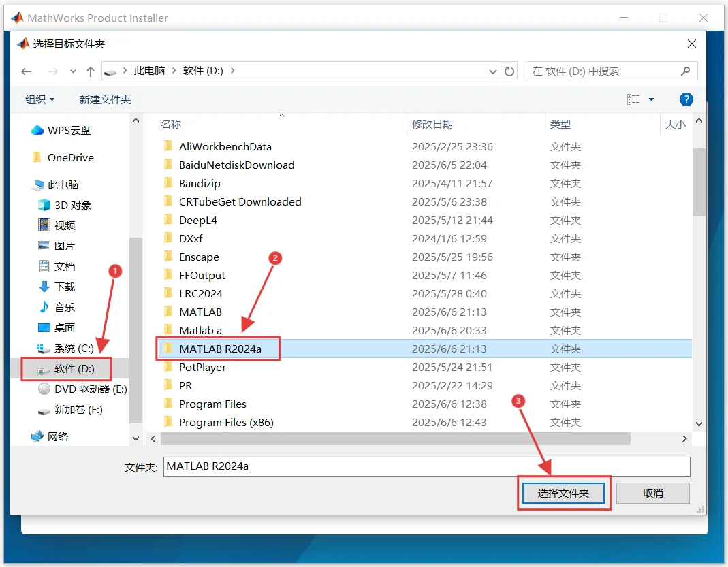Screen dimensions: 728x567
Task: Refresh the folder view
Action: 509,71
